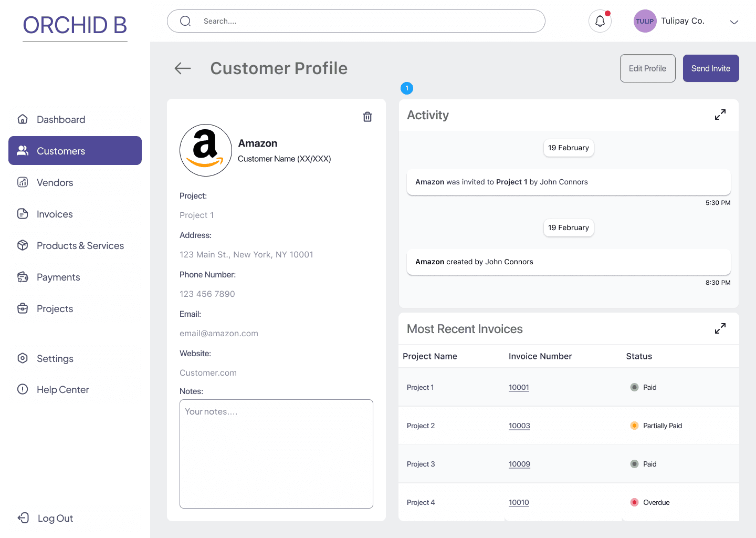Viewport: 756px width, 538px height.
Task: Click the Status column header
Action: (639, 356)
